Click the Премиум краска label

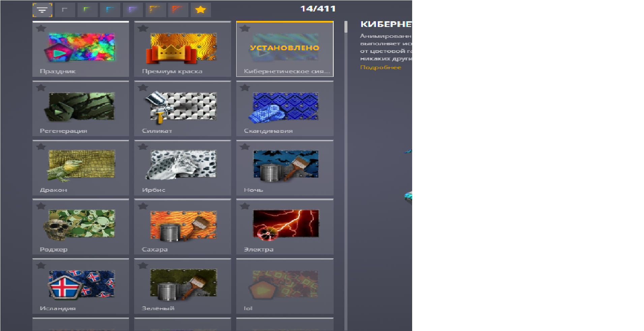click(172, 71)
